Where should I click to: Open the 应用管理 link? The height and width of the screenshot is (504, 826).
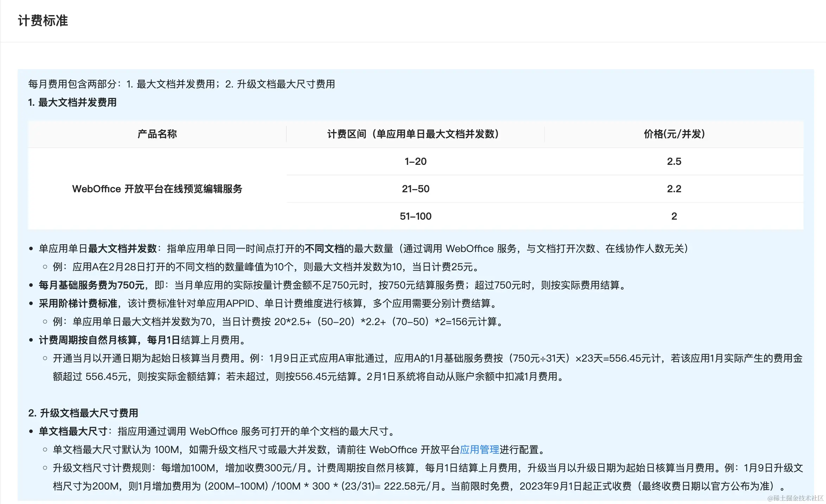480,449
